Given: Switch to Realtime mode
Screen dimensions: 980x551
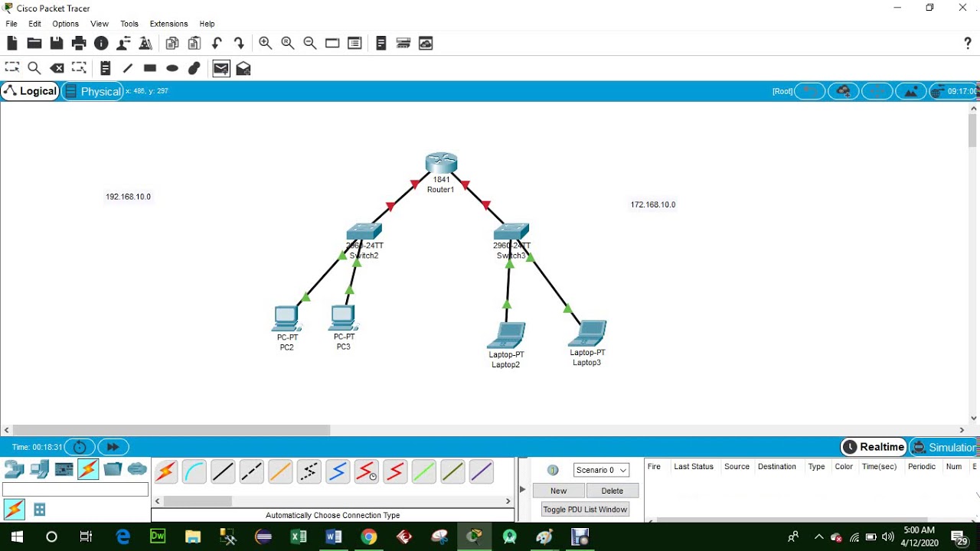Looking at the screenshot, I should pyautogui.click(x=874, y=447).
